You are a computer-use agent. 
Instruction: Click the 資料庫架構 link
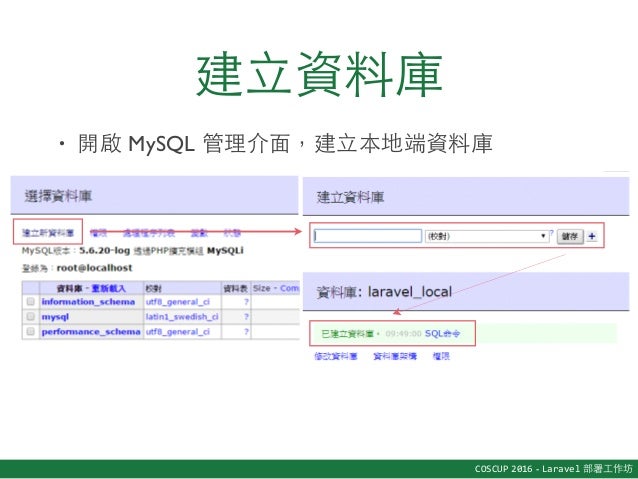(x=395, y=356)
